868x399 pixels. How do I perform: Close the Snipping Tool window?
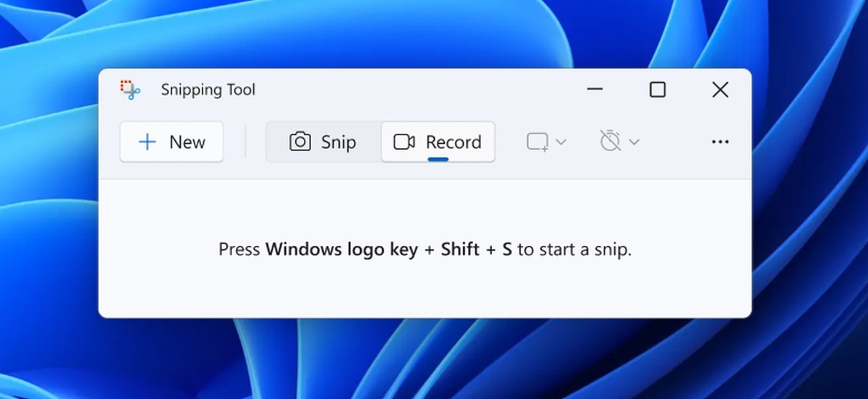point(720,90)
